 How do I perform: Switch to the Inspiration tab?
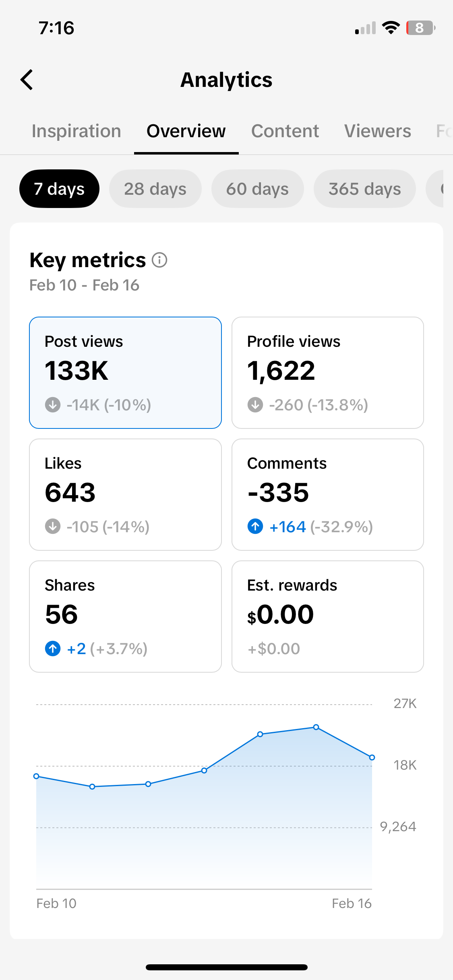click(x=77, y=131)
